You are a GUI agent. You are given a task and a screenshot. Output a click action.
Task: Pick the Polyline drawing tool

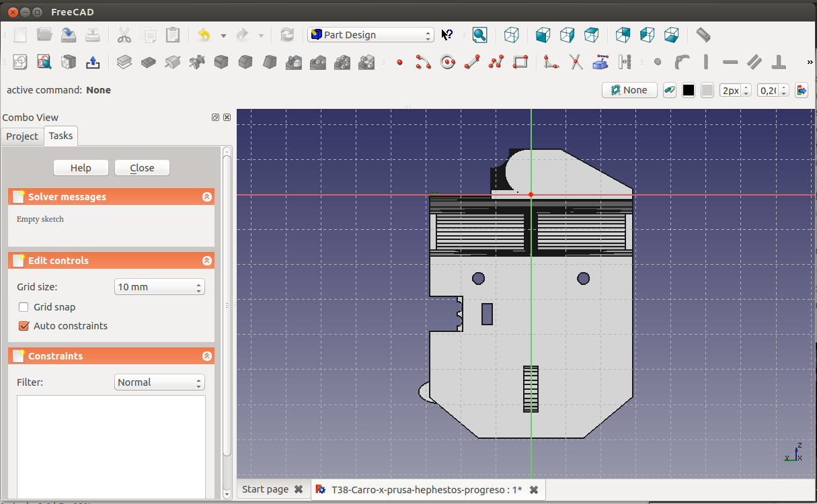(x=496, y=62)
